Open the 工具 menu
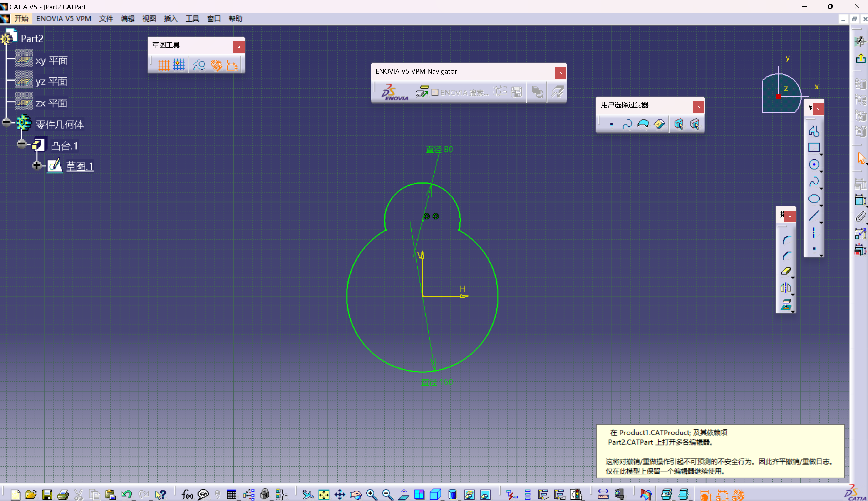This screenshot has width=868, height=501. pyautogui.click(x=192, y=19)
